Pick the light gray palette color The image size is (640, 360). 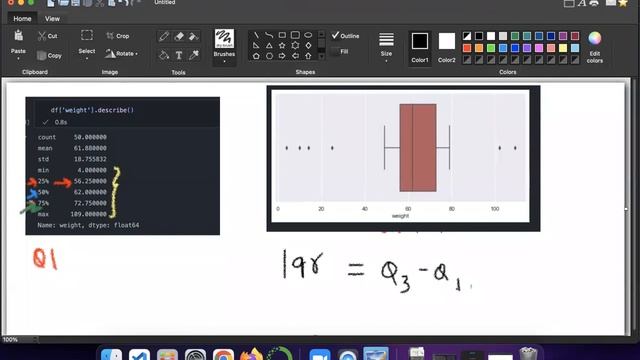(x=503, y=36)
